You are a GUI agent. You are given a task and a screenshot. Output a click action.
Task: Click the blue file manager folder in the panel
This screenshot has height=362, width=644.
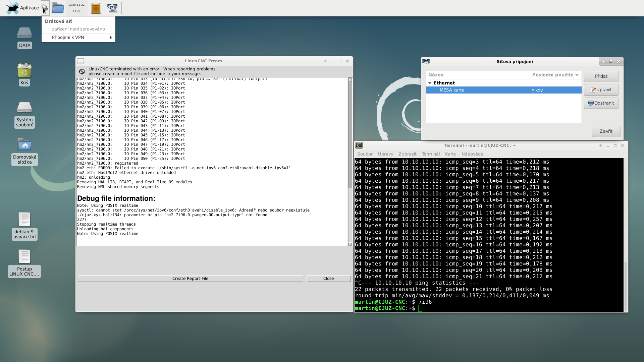click(58, 8)
